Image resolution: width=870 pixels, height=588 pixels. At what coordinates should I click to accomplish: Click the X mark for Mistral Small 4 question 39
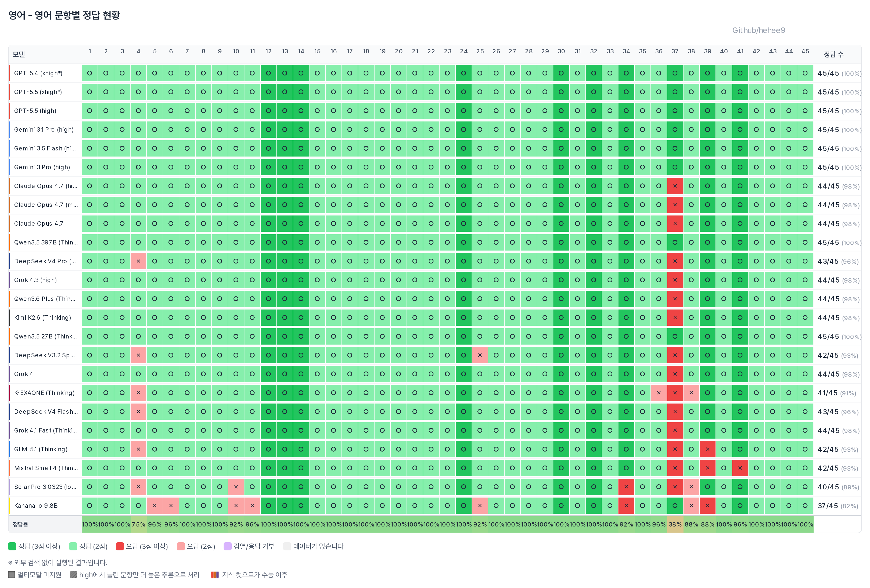coord(708,468)
